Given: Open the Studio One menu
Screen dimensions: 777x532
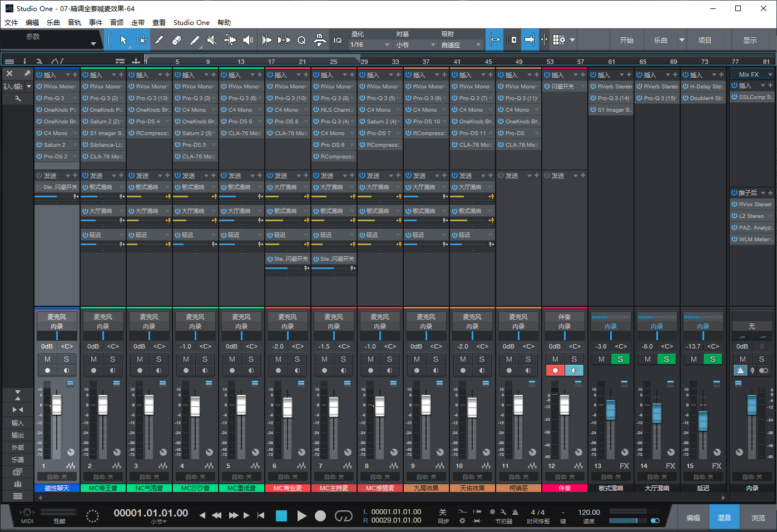Looking at the screenshot, I should (191, 22).
